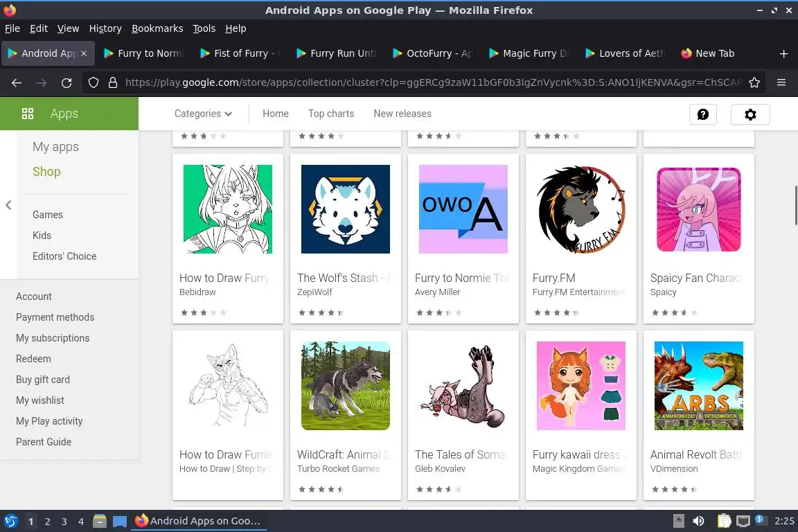Collapse sidebar with the left chevron

[x=8, y=204]
